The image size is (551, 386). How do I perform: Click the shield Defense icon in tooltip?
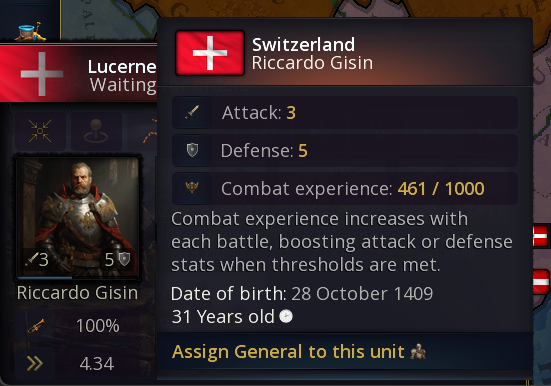(x=192, y=150)
